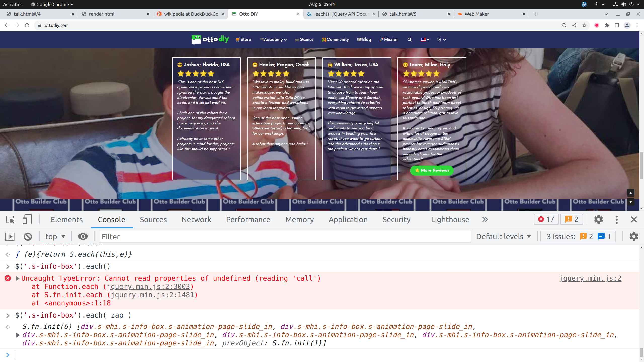This screenshot has height=362, width=644.
Task: Show the console sidebar panel icon
Action: 10,237
